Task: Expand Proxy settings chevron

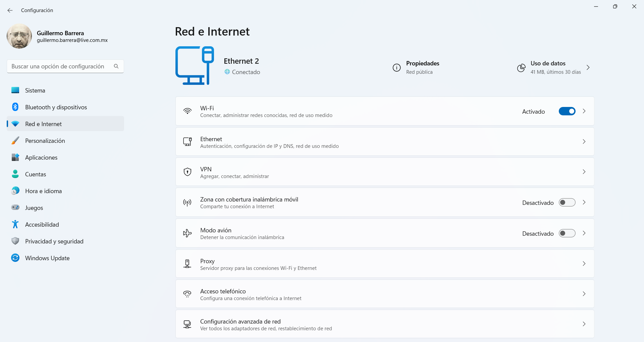Action: pos(584,264)
